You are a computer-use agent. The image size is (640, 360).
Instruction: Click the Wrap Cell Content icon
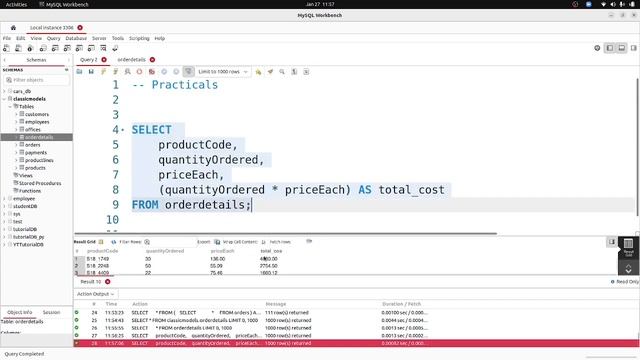(x=264, y=242)
